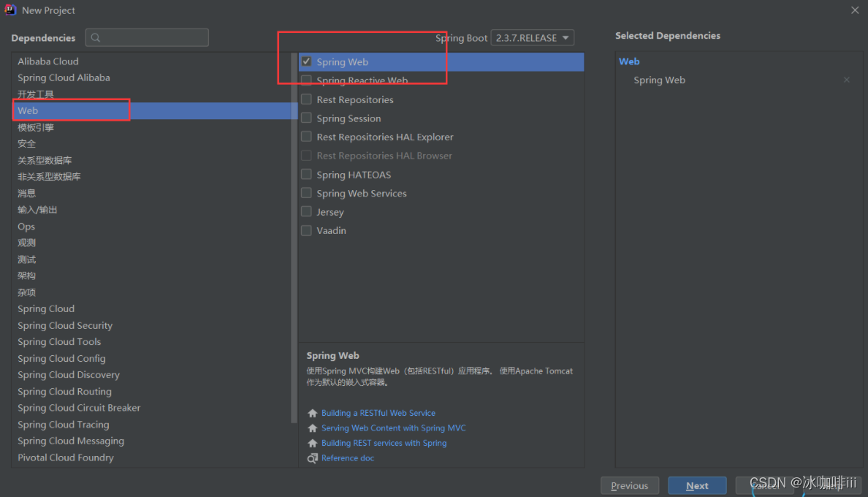Image resolution: width=868 pixels, height=497 pixels.
Task: Select the Spring Cloud category
Action: pyautogui.click(x=151, y=309)
